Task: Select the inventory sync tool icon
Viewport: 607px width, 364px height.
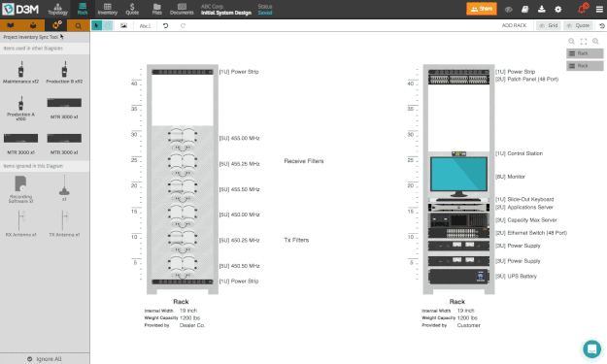Action: pyautogui.click(x=56, y=25)
